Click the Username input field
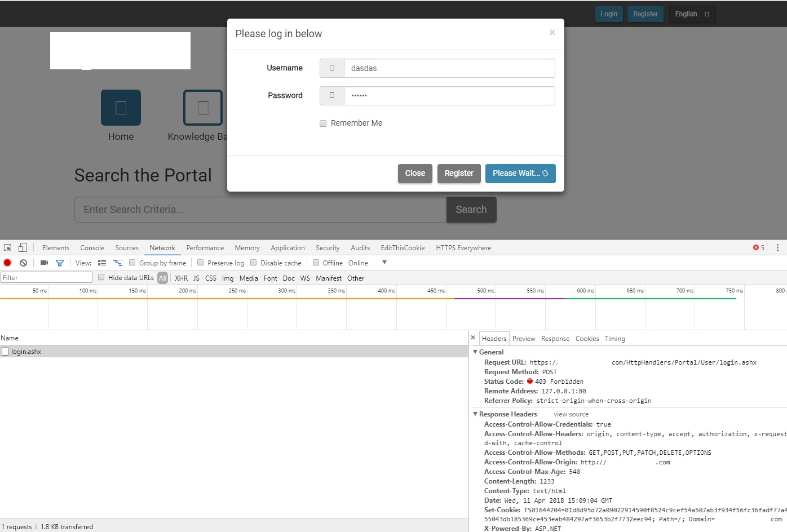This screenshot has height=532, width=787. (449, 68)
